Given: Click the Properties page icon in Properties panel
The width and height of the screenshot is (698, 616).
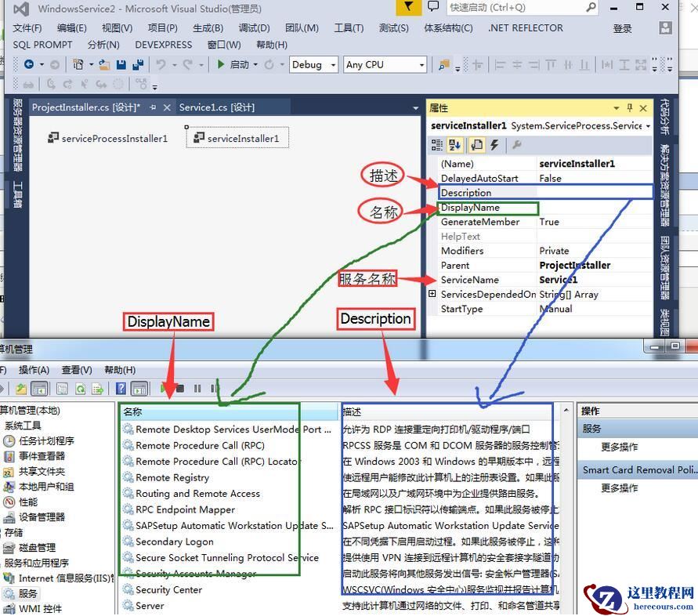Looking at the screenshot, I should pos(476,144).
